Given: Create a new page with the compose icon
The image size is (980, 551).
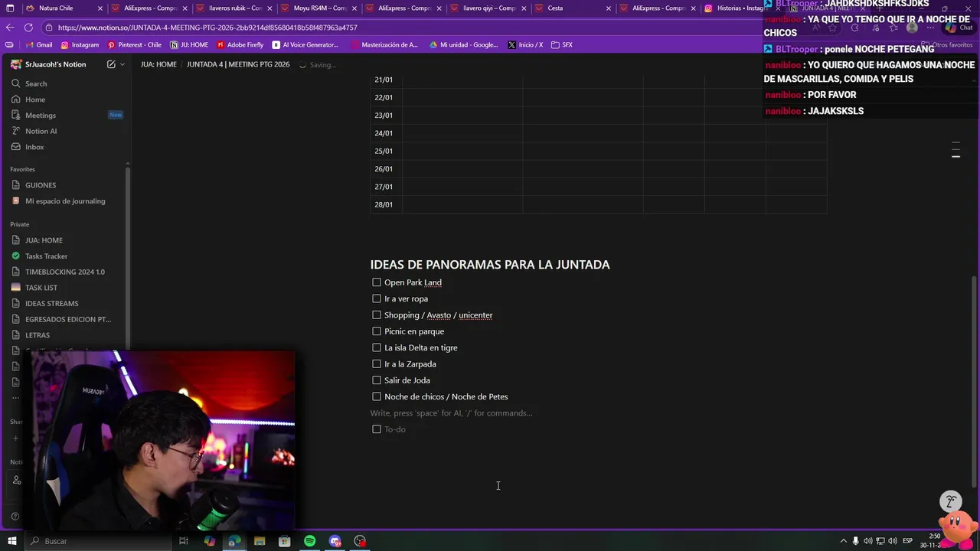Looking at the screenshot, I should click(111, 64).
